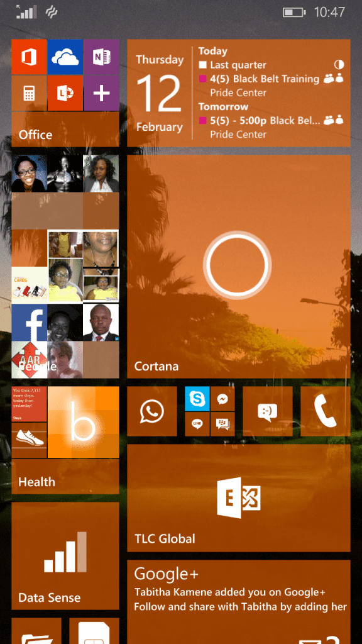Screen dimensions: 362x644
Task: Open the Lync tile in Office folder
Action: (65, 93)
